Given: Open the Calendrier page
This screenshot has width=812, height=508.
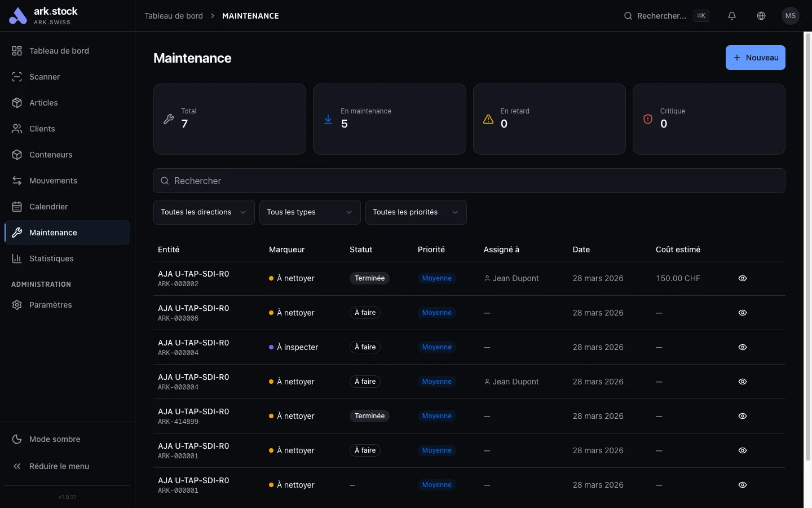Looking at the screenshot, I should [x=50, y=207].
